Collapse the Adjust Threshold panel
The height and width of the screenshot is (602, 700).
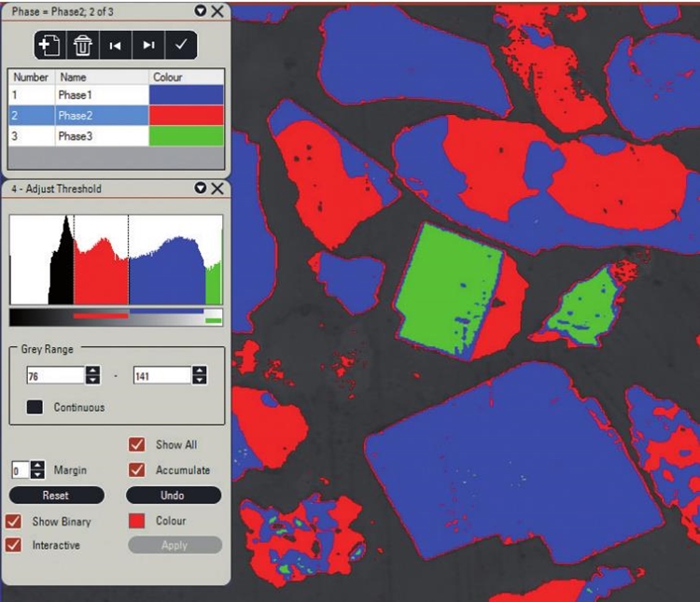(201, 189)
